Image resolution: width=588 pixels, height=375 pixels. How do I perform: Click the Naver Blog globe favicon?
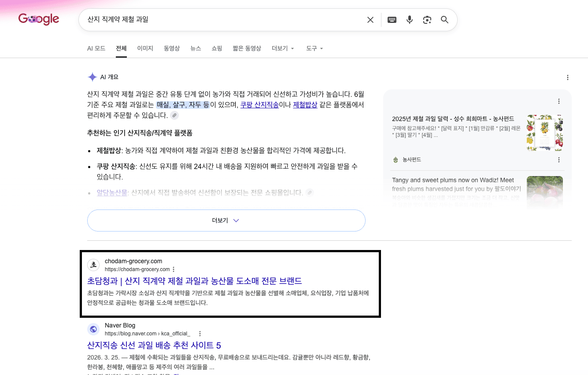pos(93,329)
